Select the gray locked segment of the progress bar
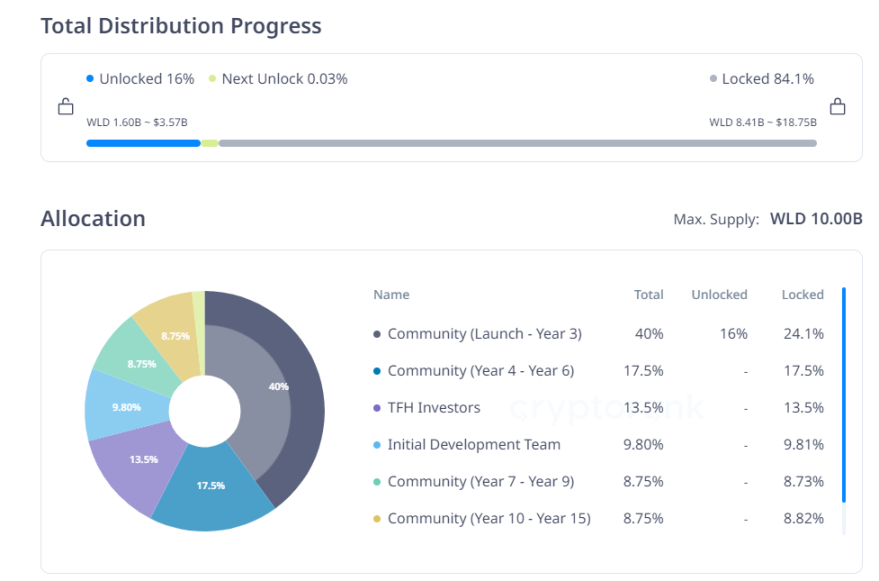 click(x=517, y=144)
